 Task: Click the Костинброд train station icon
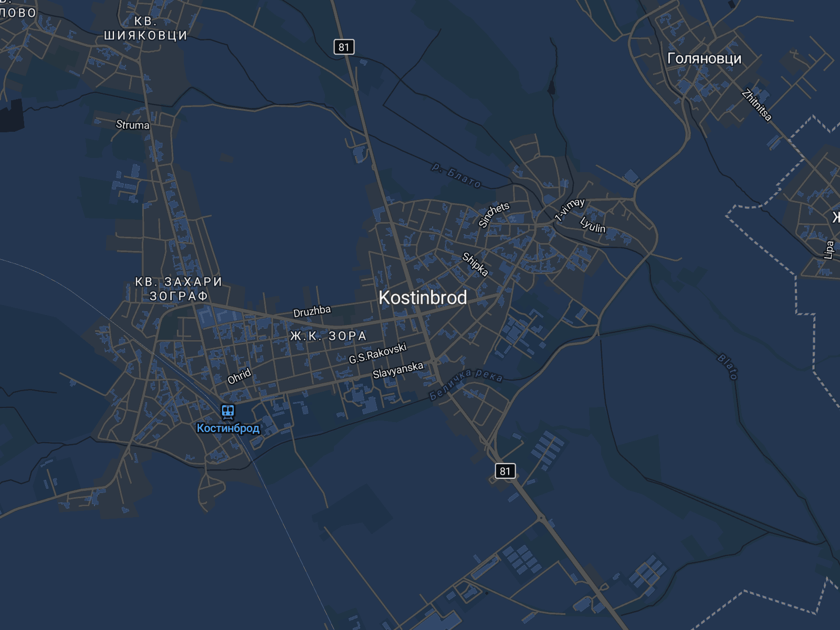(228, 412)
